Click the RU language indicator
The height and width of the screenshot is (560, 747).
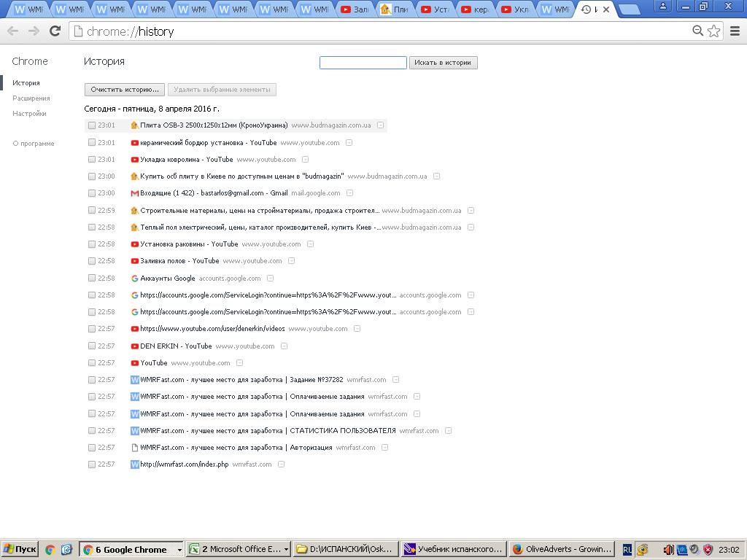627,550
